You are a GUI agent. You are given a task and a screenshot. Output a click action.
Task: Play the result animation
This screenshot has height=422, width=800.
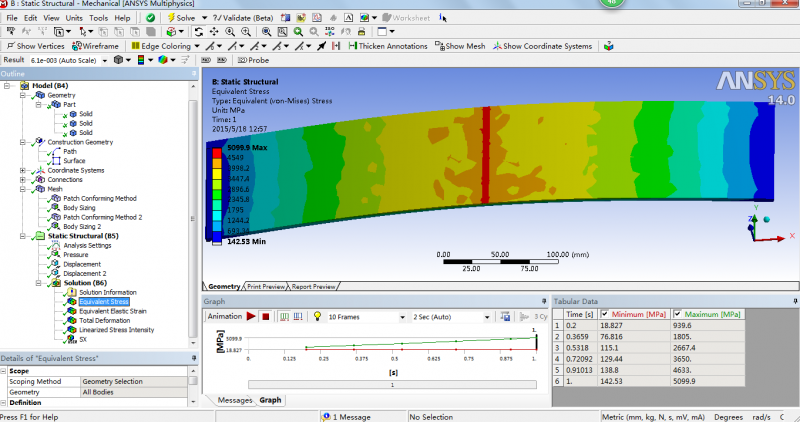coord(252,317)
